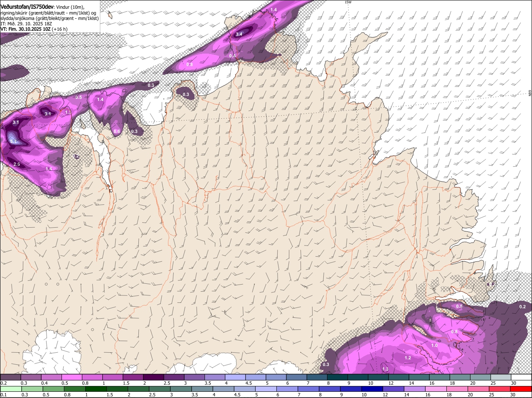
Task: Select the pale green 0.1 swatch in lower legend
Action: tap(10, 389)
